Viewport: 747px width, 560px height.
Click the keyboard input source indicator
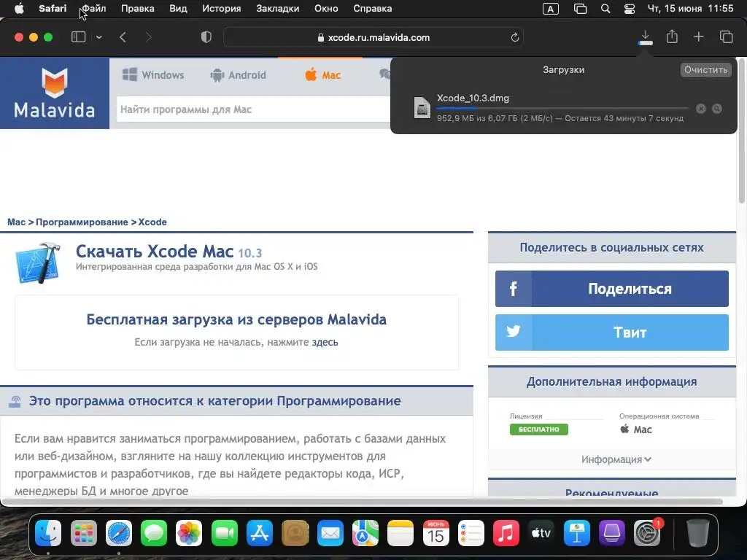click(551, 9)
